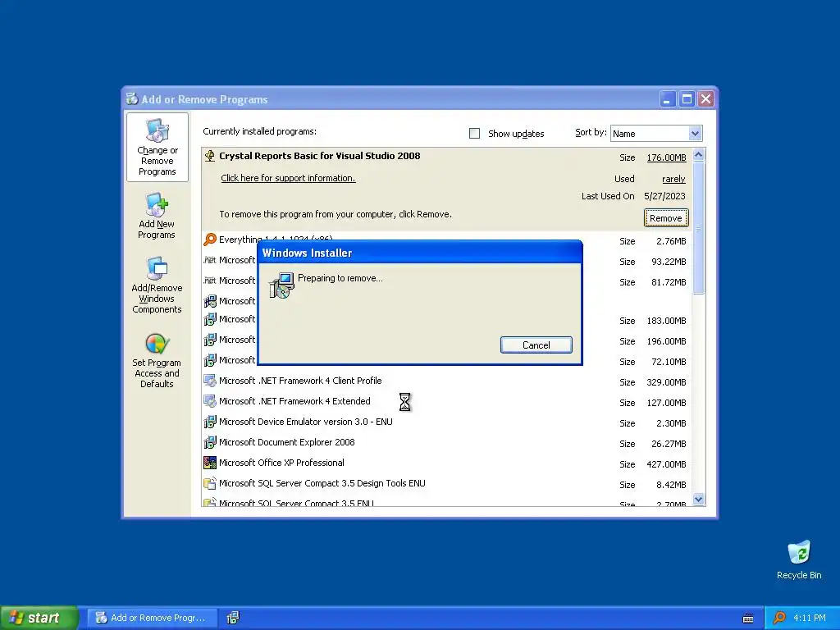Click the Remove button for Crystal Reports
Screen dimensions: 840x630
coord(666,218)
